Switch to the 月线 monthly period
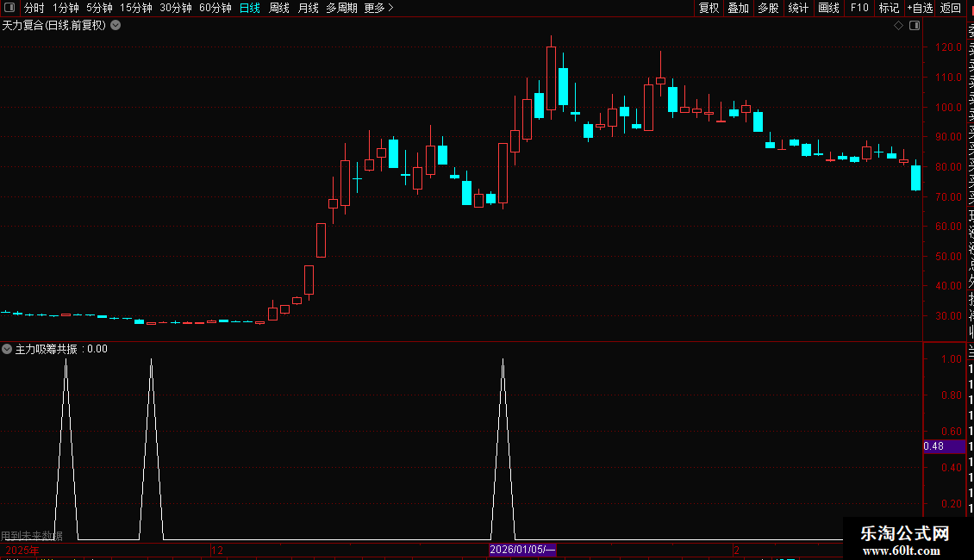The width and height of the screenshot is (974, 560). 308,8
